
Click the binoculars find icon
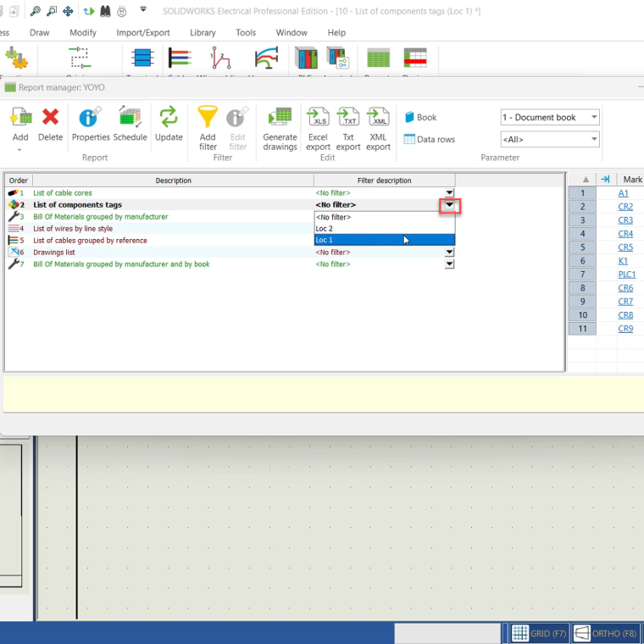click(105, 11)
